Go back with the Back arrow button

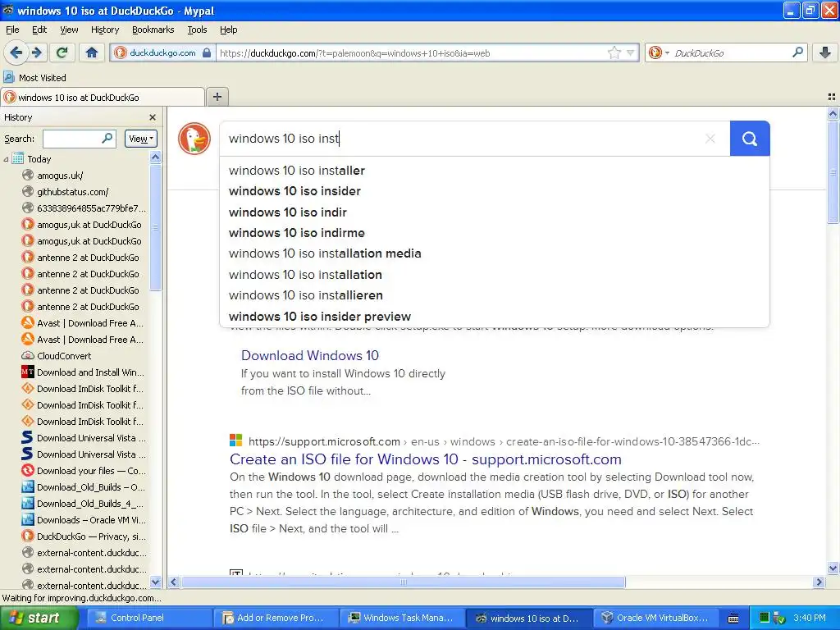(x=16, y=52)
